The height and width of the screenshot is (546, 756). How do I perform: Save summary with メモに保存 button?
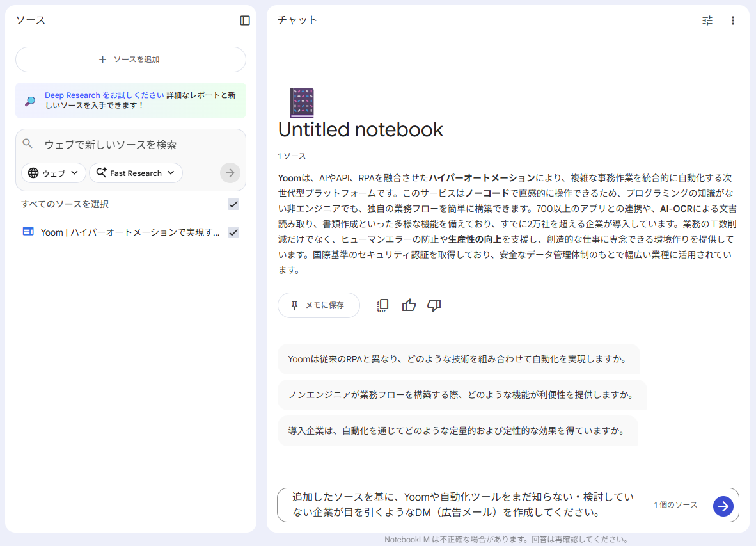point(319,305)
